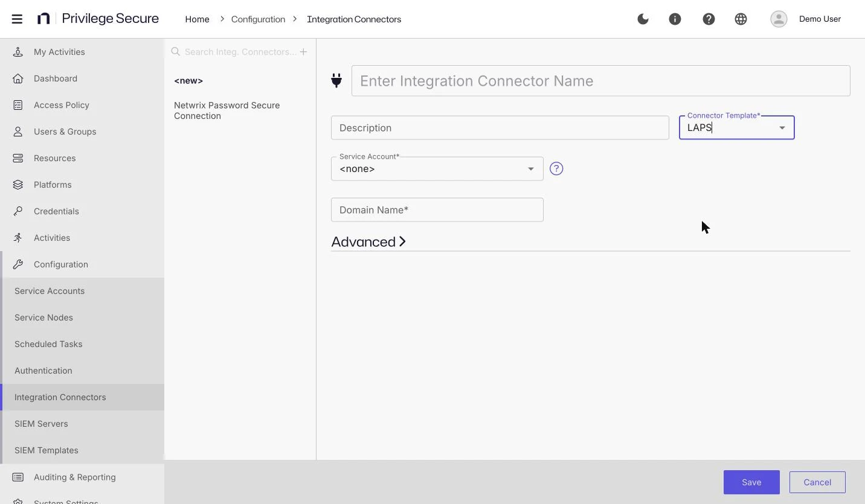
Task: Open the Demo User avatar icon
Action: 779,19
